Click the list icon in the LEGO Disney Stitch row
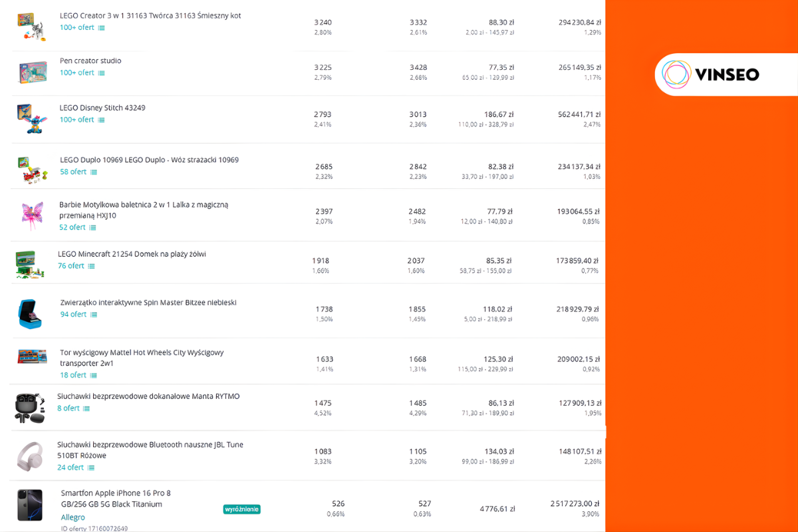The height and width of the screenshot is (532, 798). coord(101,120)
